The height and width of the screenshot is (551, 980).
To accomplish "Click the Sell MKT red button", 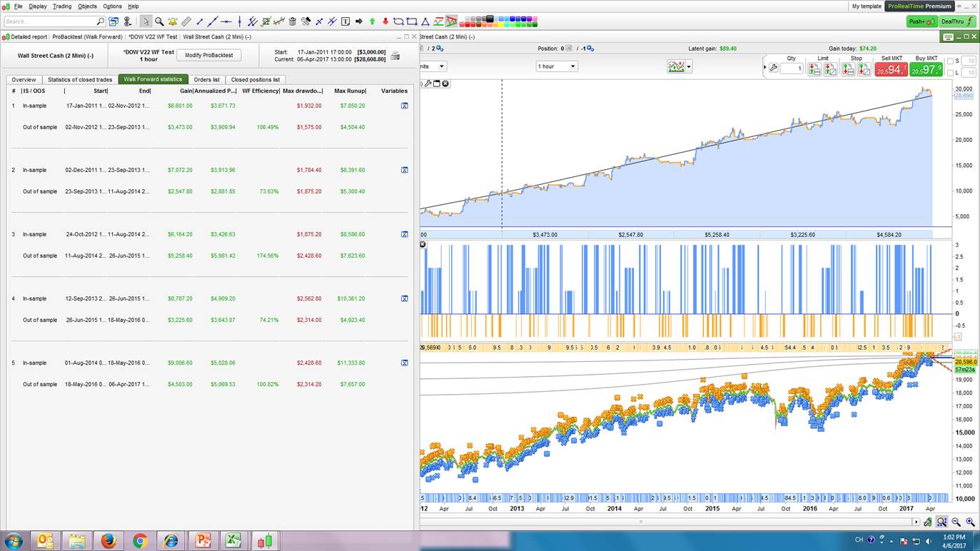I will (x=891, y=69).
